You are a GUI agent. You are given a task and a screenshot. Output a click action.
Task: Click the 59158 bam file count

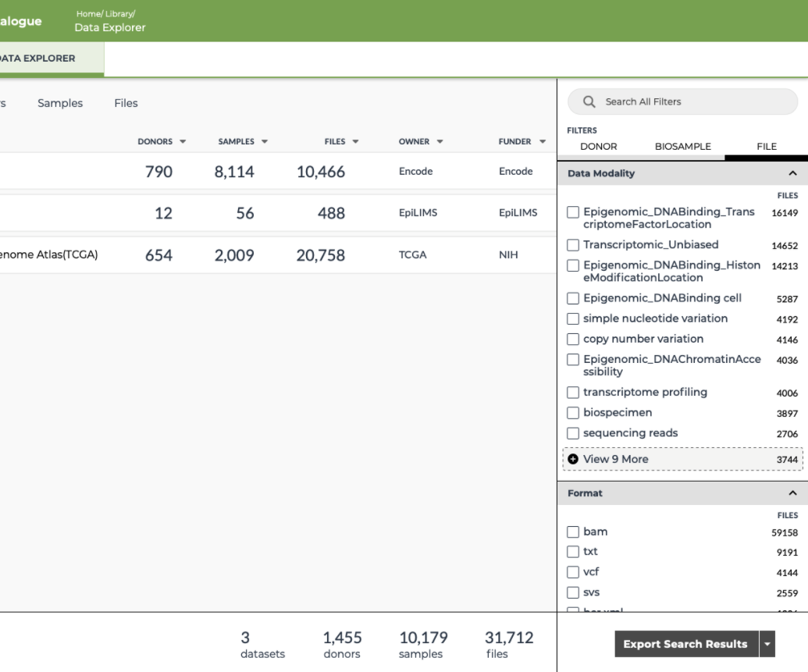[x=785, y=532]
